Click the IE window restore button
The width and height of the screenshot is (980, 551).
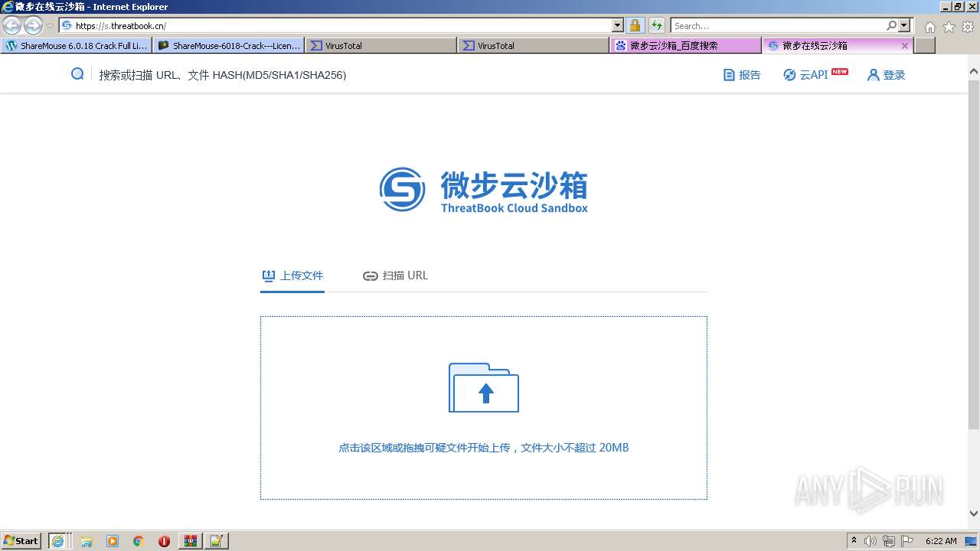tap(957, 6)
